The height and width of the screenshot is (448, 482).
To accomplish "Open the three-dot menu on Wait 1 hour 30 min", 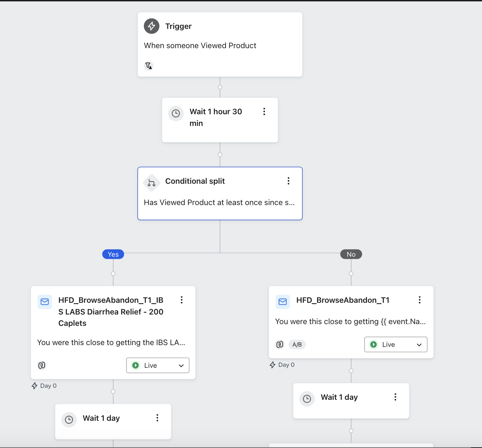I will pos(264,111).
